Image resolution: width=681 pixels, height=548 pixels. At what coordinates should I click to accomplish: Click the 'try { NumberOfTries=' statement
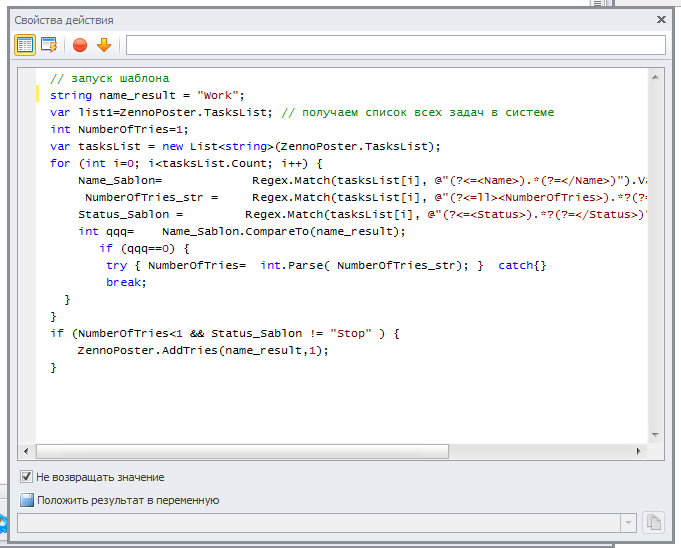(176, 265)
